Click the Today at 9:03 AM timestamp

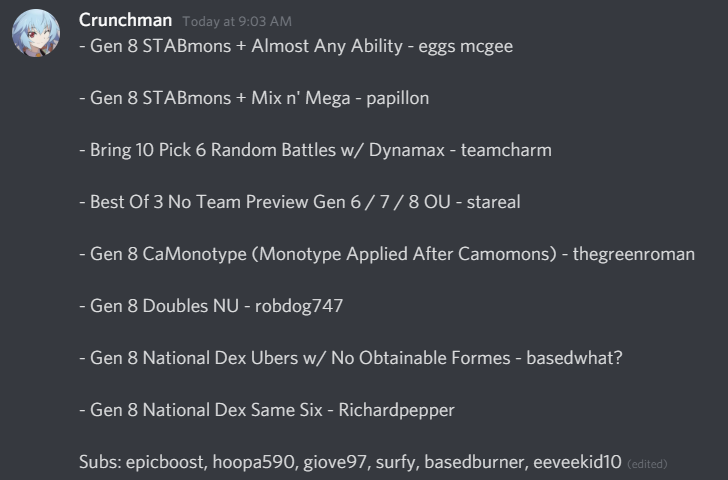click(237, 22)
